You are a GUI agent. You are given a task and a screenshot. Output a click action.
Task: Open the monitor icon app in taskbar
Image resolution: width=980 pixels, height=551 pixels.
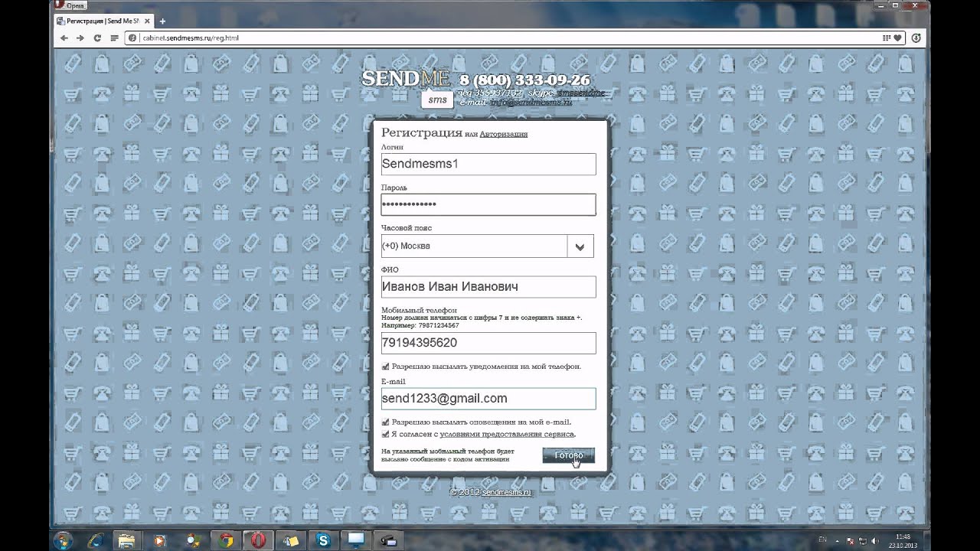click(356, 540)
